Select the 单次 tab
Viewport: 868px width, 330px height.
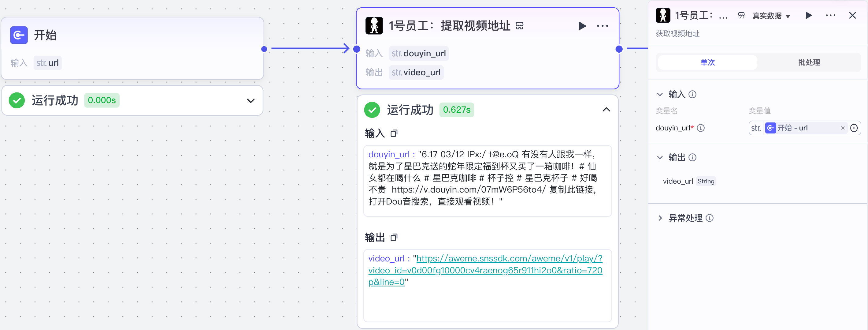tap(708, 62)
